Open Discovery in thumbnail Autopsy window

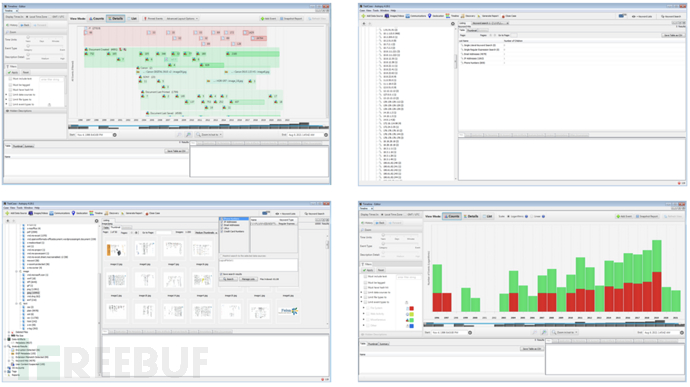tap(111, 213)
